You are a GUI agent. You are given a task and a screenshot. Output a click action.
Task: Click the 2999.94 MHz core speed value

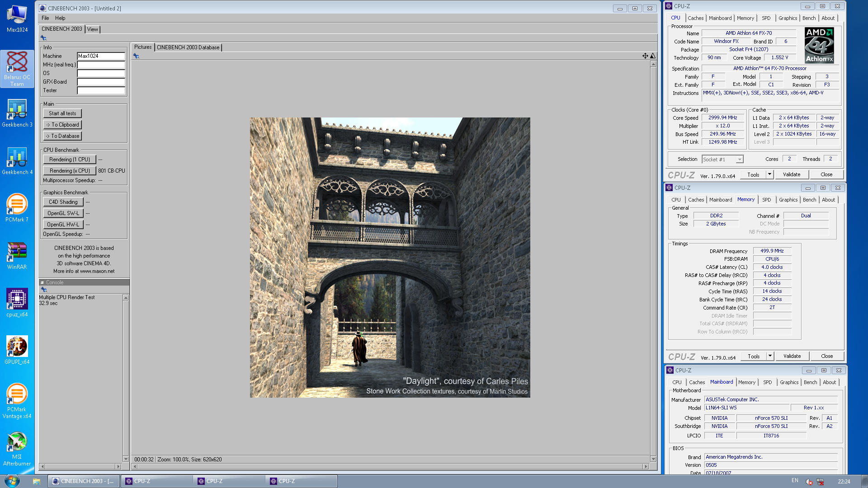722,117
